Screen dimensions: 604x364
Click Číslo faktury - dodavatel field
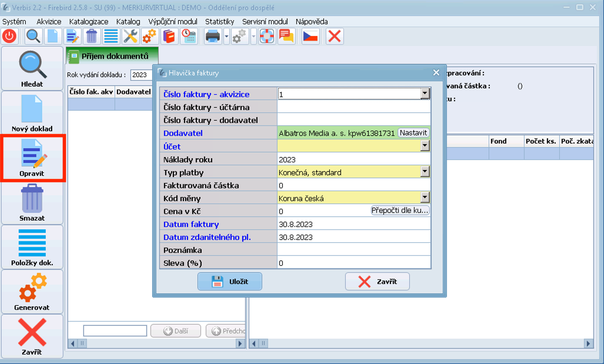[x=354, y=120]
